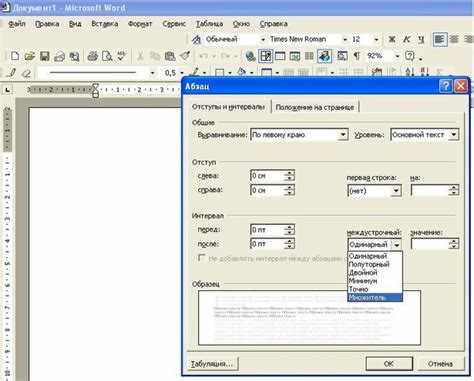Choose Полуторный in the spacing list
Image resolution: width=474 pixels, height=381 pixels.
point(375,264)
